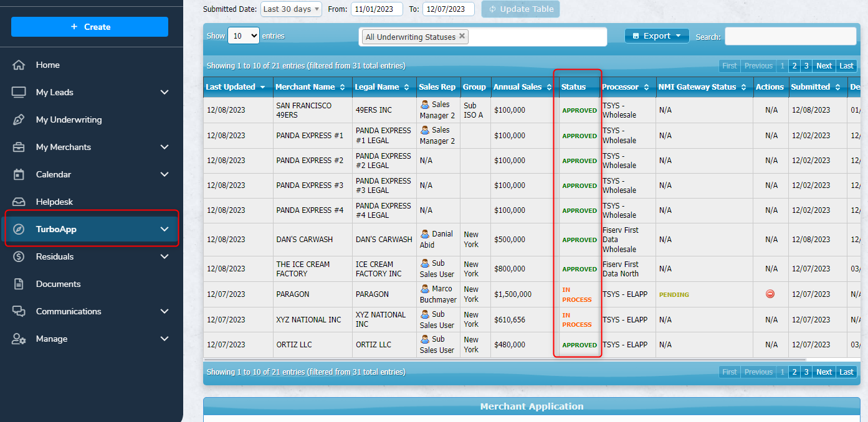The width and height of the screenshot is (868, 422).
Task: Click the Actions column header
Action: click(770, 87)
